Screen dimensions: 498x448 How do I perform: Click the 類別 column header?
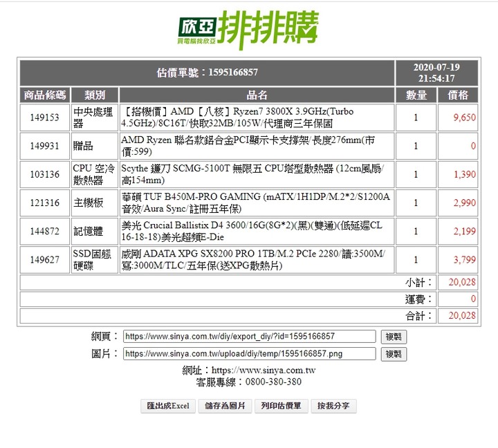95,95
